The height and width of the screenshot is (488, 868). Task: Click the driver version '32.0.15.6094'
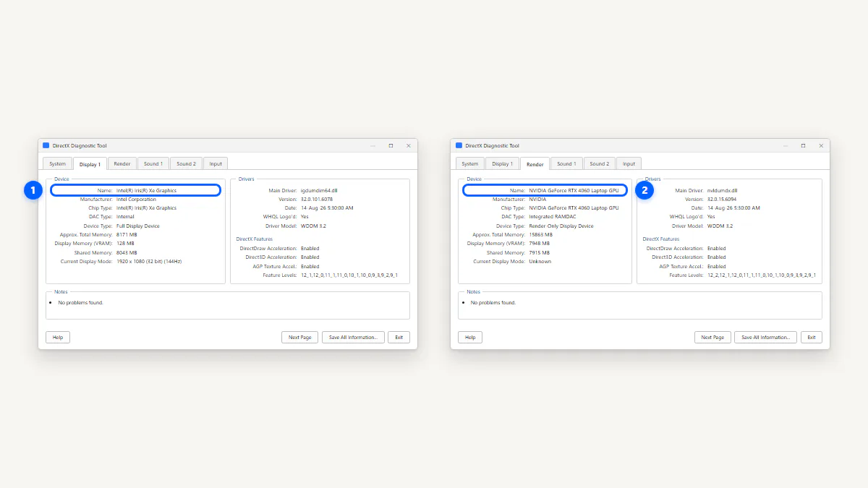(x=723, y=200)
